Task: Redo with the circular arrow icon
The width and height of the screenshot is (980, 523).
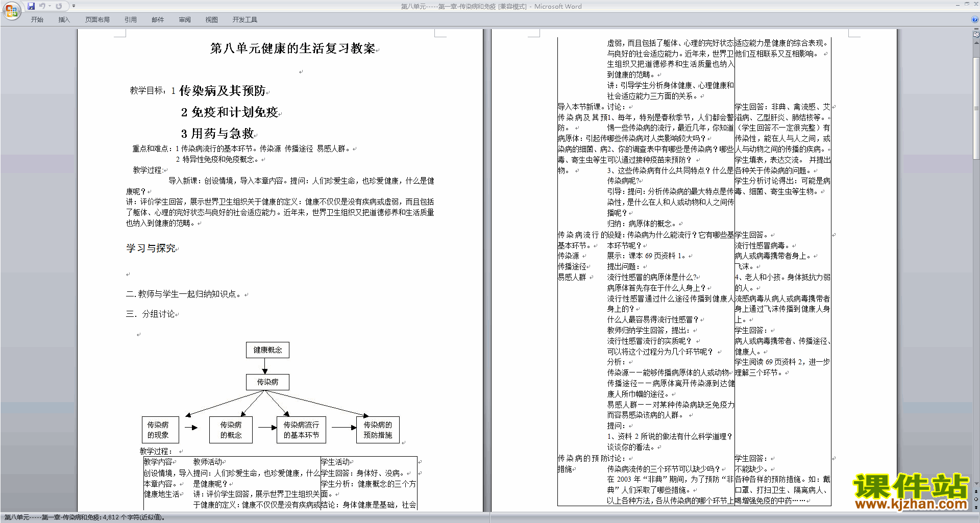Action: click(x=59, y=6)
